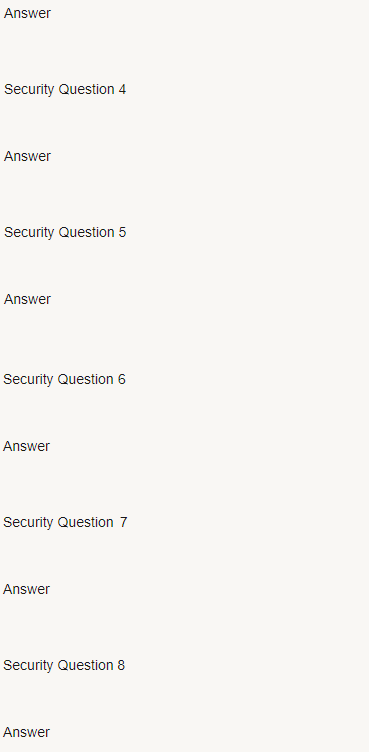Click the word Question in Security Question 5
The width and height of the screenshot is (369, 752).
click(x=86, y=232)
